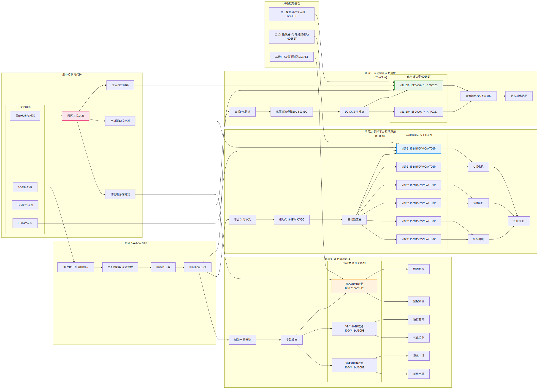Select the 充电桩控制器 node
542x392 pixels.
pos(120,85)
